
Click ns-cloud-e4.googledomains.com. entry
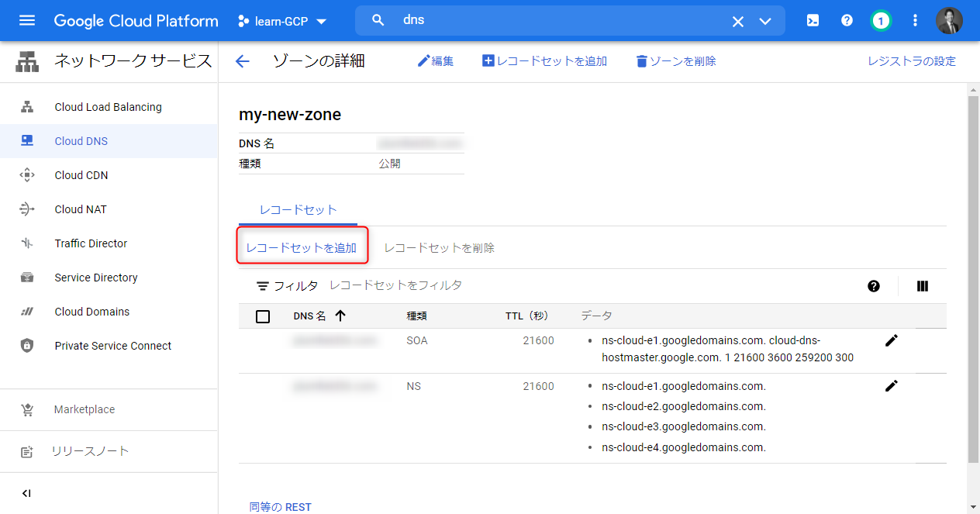(684, 447)
